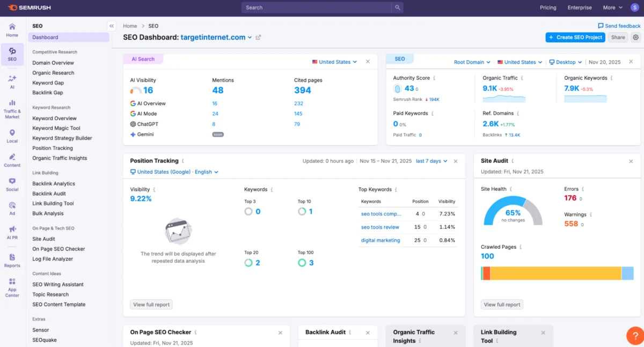Open the Content pencil icon
The image size is (644, 347).
(x=12, y=160)
